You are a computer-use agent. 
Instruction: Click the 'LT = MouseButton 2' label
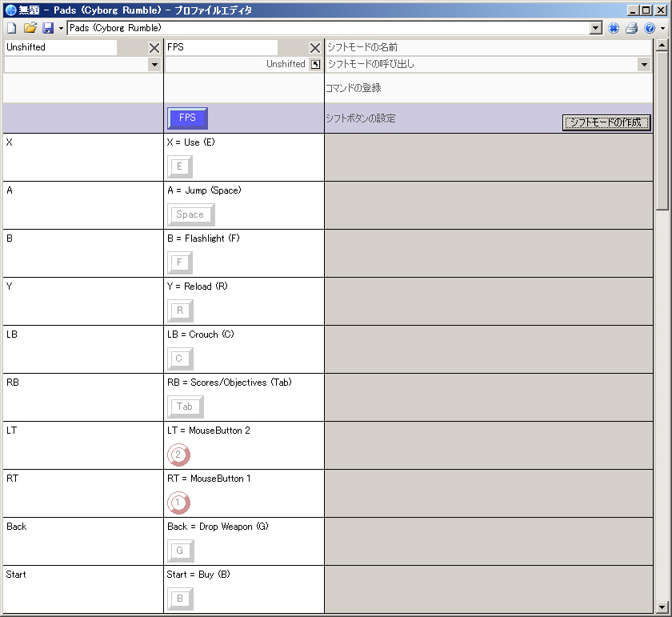(x=208, y=431)
